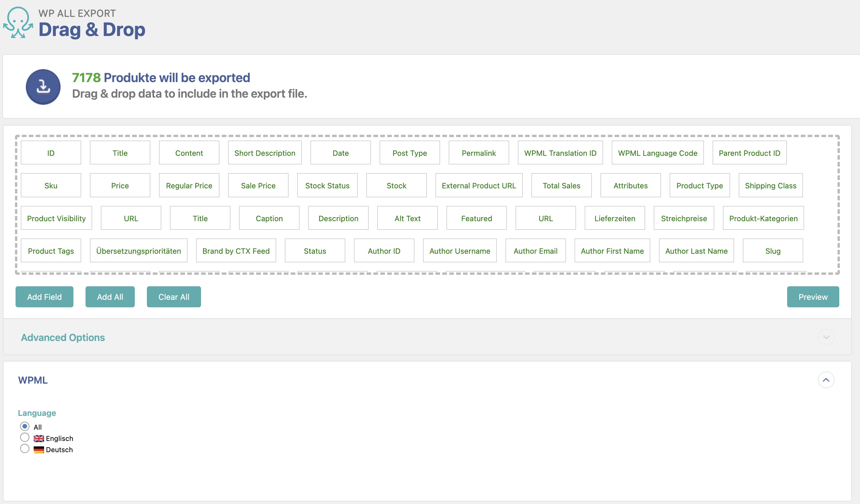Select the Stock Status export field

pyautogui.click(x=327, y=185)
